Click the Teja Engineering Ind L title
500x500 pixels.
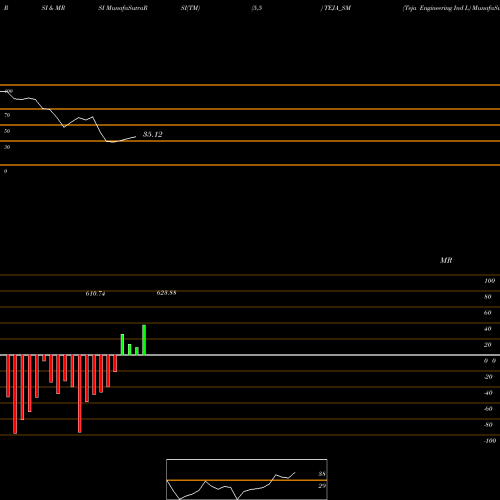point(436,8)
